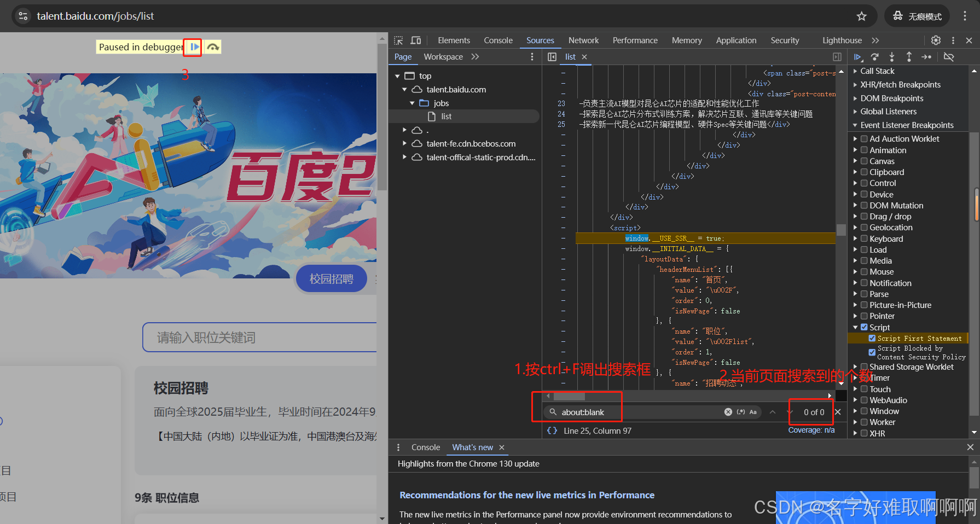980x524 pixels.
Task: View site information icon in address bar
Action: click(23, 16)
